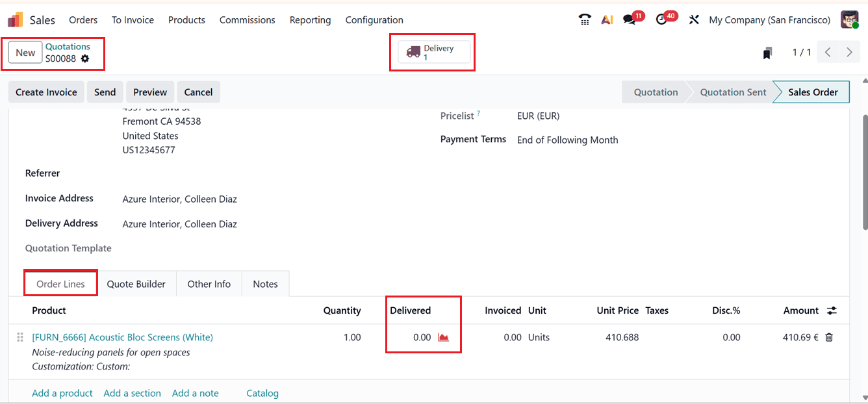Select the Add a product link
The height and width of the screenshot is (404, 868).
point(62,393)
